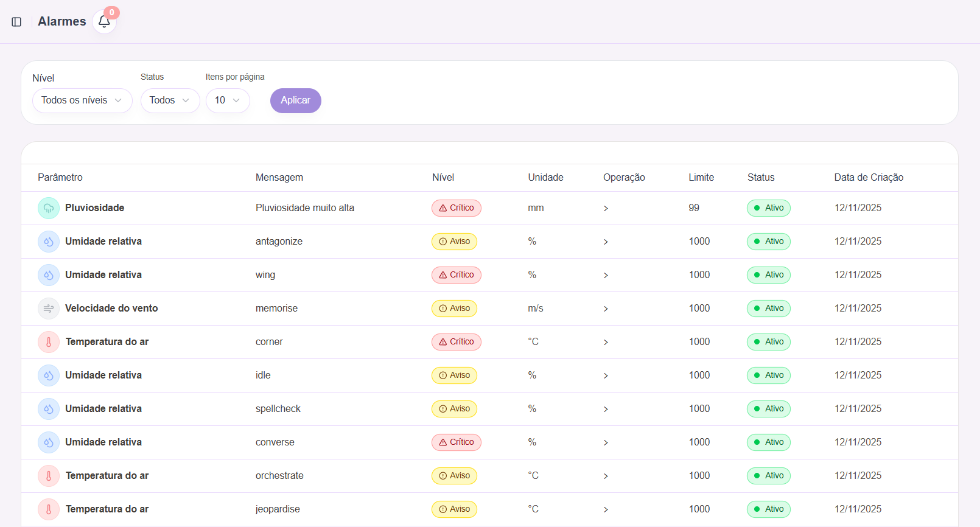
Task: Click Ativo status in Pluviosidade row
Action: tap(769, 208)
